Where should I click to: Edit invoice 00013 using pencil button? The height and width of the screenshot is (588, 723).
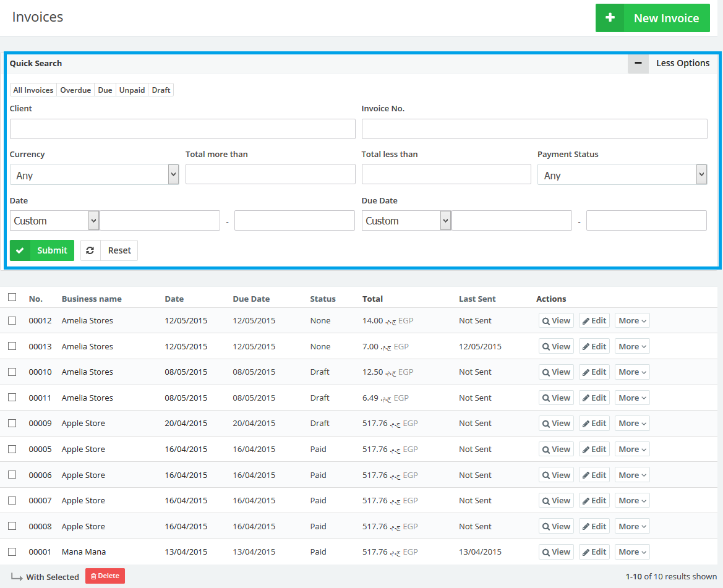(594, 346)
